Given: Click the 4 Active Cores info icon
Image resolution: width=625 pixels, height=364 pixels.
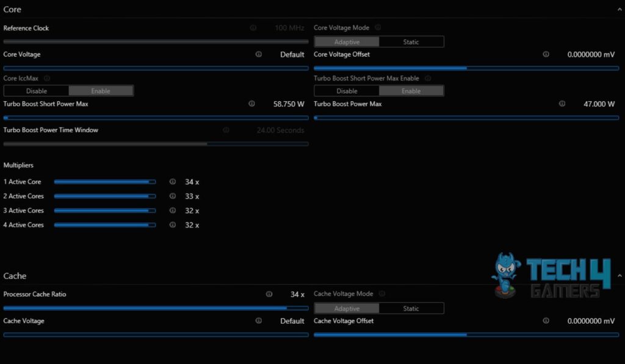Looking at the screenshot, I should tap(173, 225).
